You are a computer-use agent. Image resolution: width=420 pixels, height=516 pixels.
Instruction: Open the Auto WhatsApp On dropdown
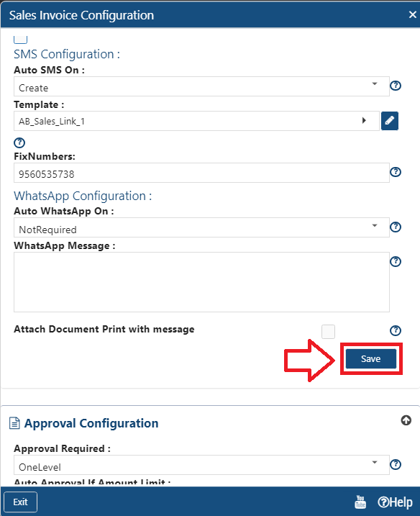201,227
